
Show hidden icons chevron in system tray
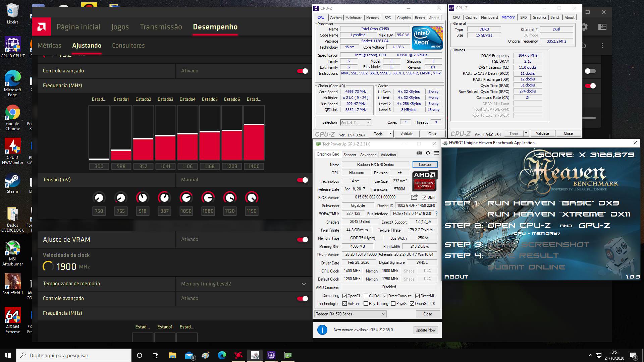click(x=590, y=355)
